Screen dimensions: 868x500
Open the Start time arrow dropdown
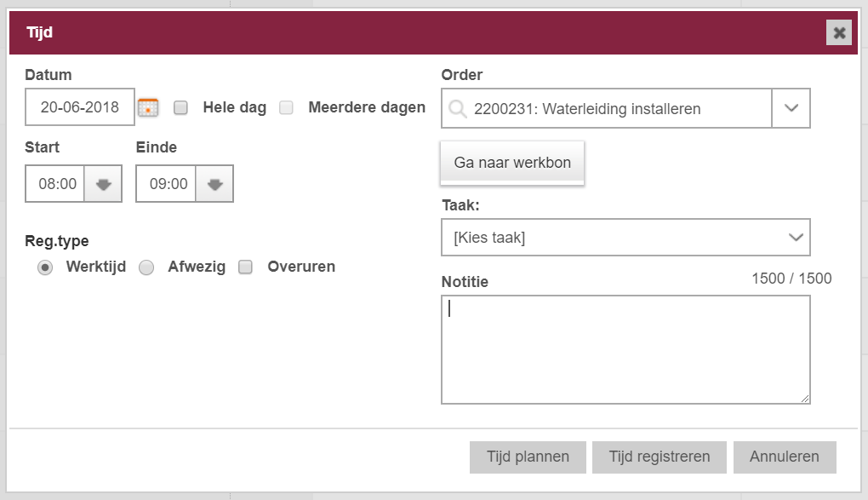point(103,183)
